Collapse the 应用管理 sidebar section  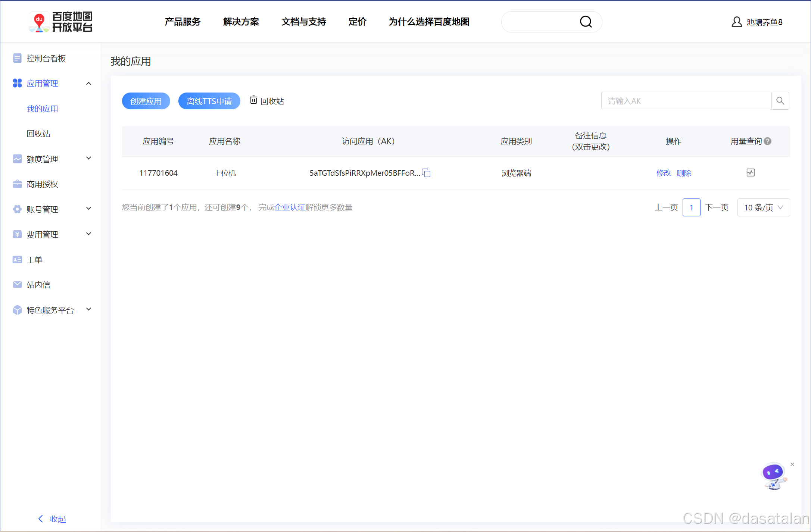88,83
